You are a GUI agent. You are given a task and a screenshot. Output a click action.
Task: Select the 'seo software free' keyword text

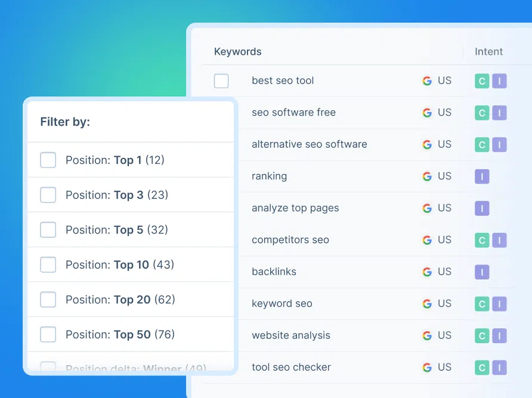pyautogui.click(x=293, y=113)
